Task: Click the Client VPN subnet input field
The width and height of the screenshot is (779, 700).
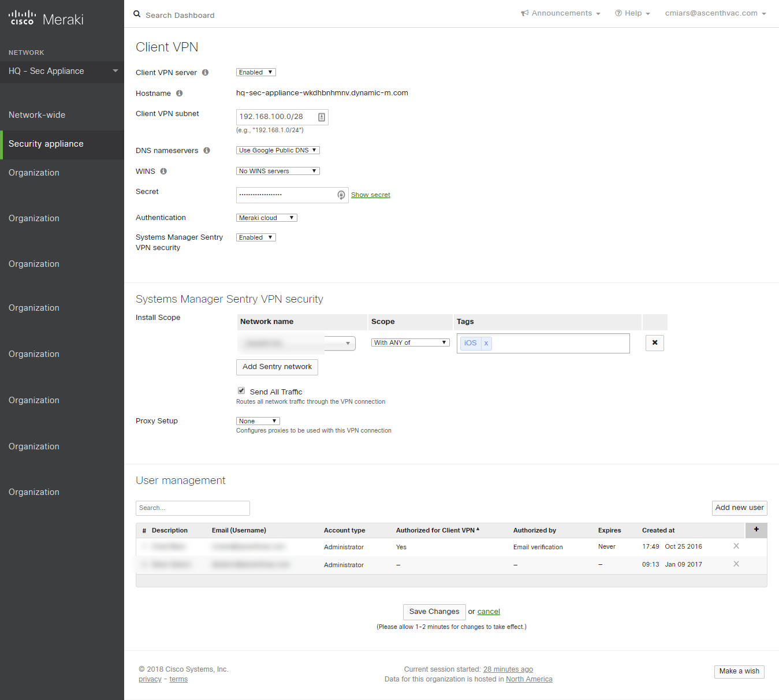Action: [277, 117]
